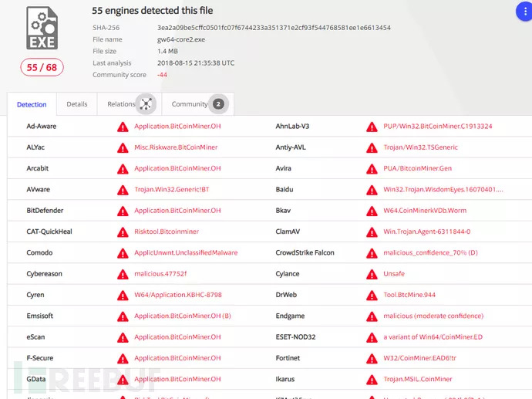Click the warning icon in Cybereason row
The height and width of the screenshot is (399, 532).
123,275
